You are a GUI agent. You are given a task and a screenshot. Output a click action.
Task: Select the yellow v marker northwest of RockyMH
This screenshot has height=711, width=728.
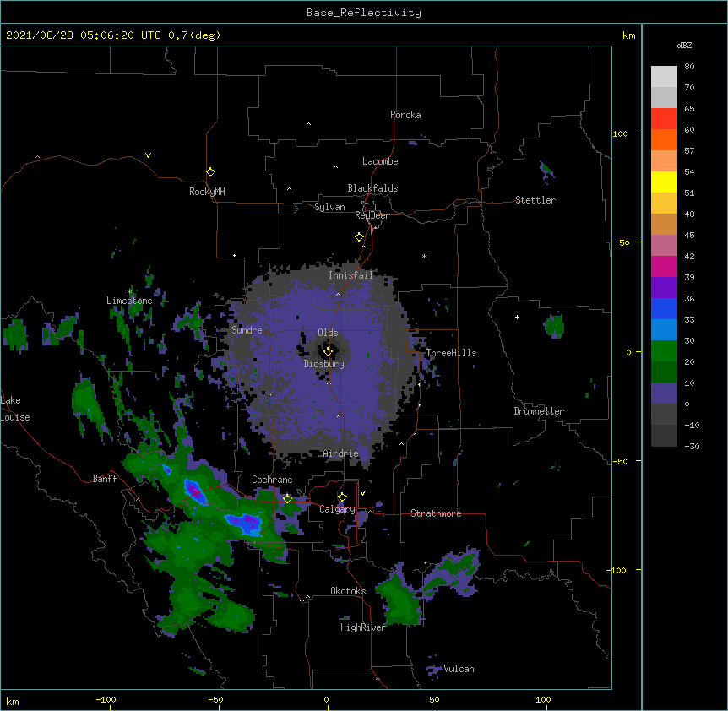[x=148, y=155]
